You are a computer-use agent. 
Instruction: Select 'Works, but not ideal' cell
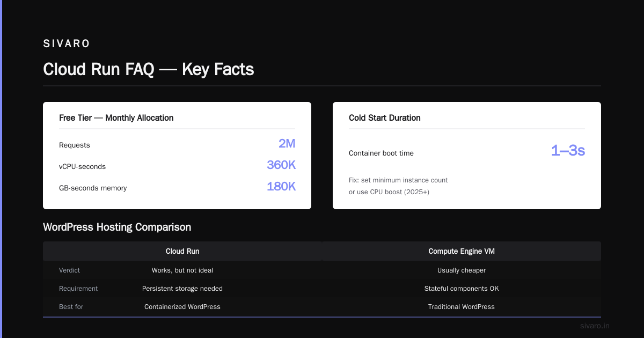182,270
